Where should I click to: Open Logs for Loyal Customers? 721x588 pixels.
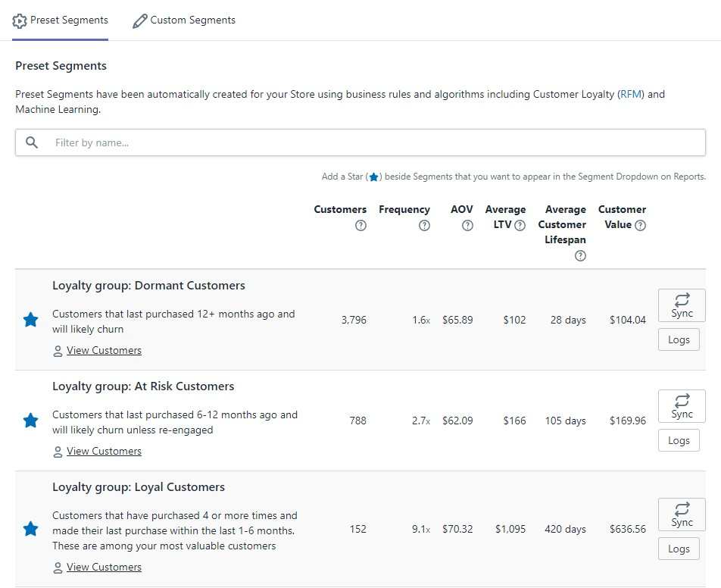(x=679, y=549)
